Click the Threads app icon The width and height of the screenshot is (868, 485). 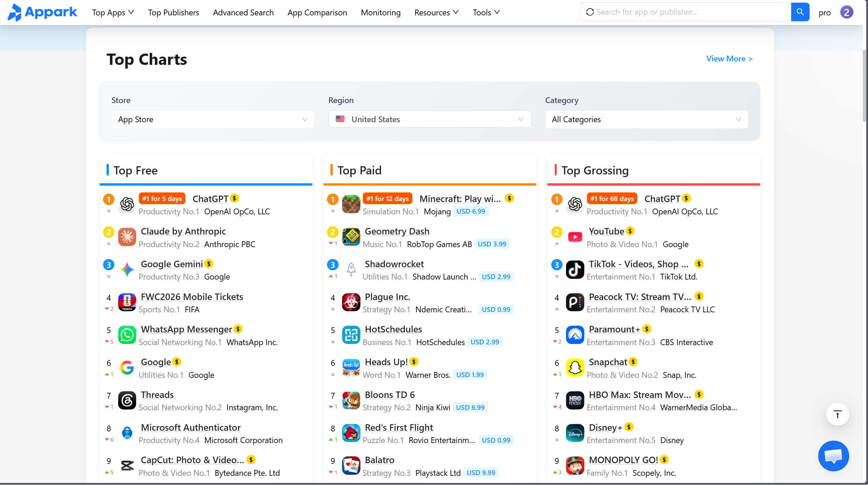127,401
